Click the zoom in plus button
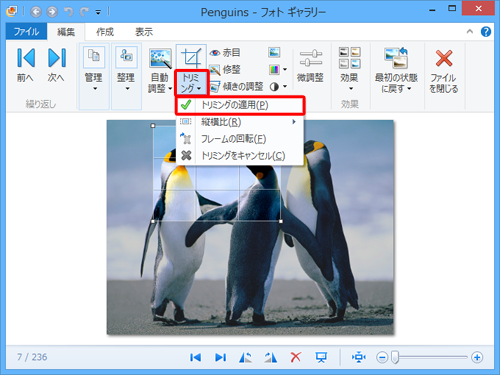This screenshot has width=500, height=375. click(x=477, y=358)
